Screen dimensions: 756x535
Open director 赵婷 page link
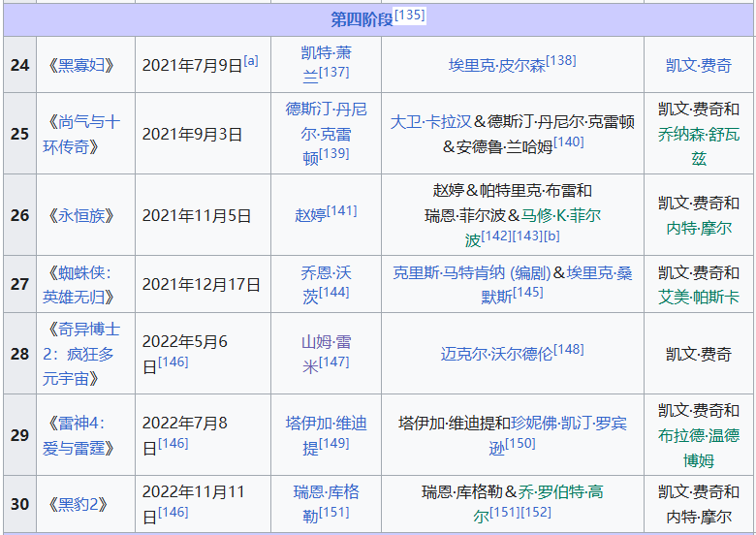point(311,215)
